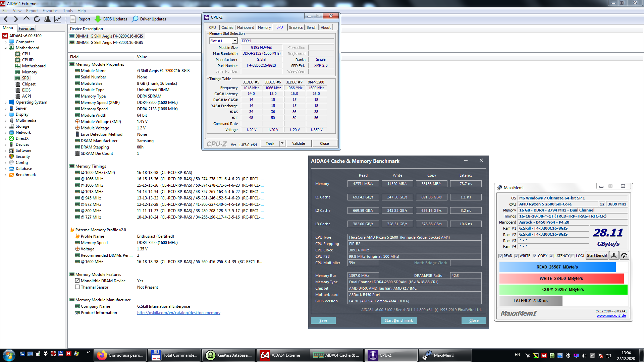
Task: Click the Refresh toolbar icon
Action: (x=37, y=19)
